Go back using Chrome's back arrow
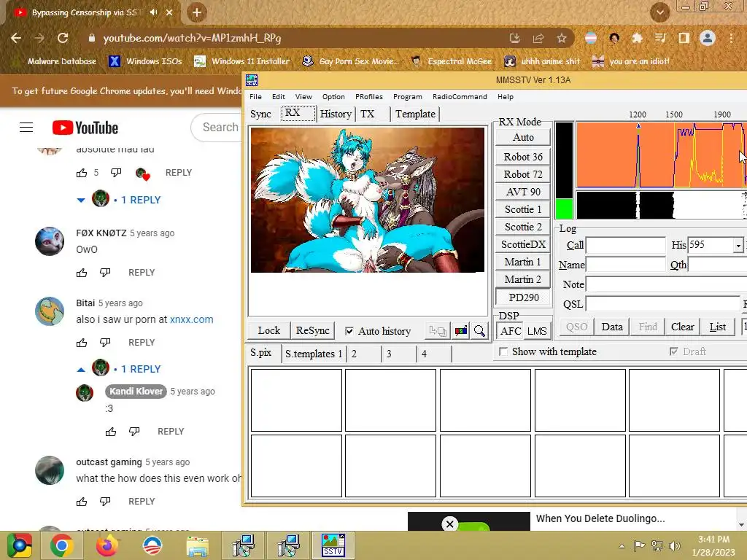The image size is (747, 560). click(16, 38)
